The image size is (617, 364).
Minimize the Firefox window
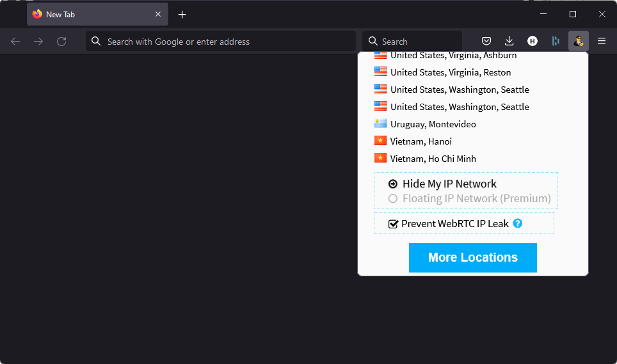click(x=543, y=14)
